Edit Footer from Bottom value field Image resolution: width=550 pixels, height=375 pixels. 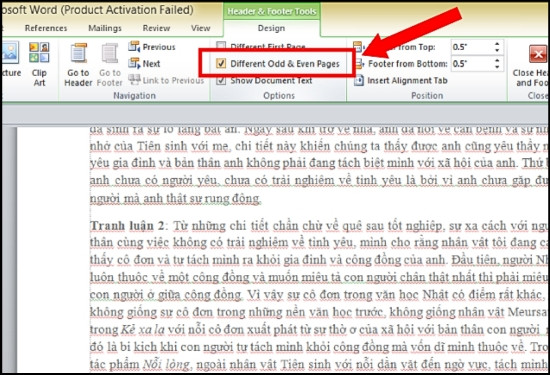click(x=472, y=63)
